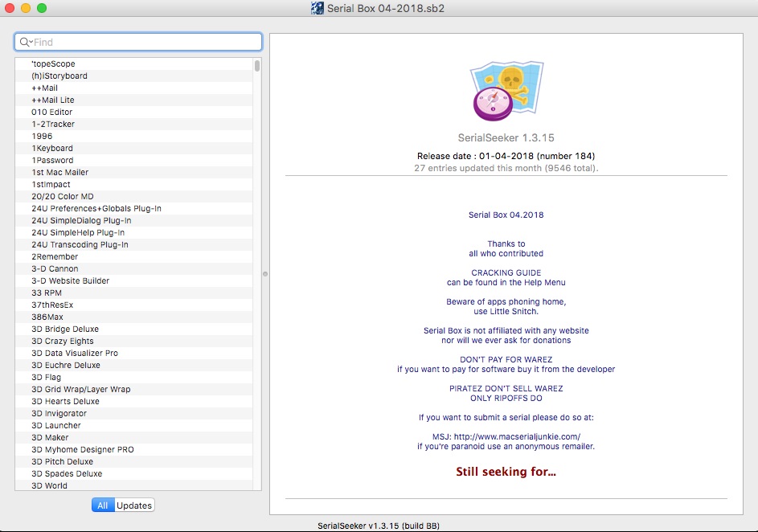Click the window's yellow minimize button

coord(26,8)
